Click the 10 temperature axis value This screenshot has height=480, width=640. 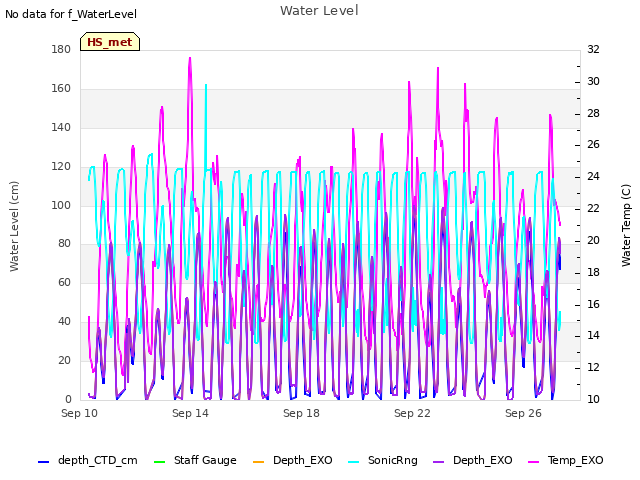pyautogui.click(x=593, y=399)
